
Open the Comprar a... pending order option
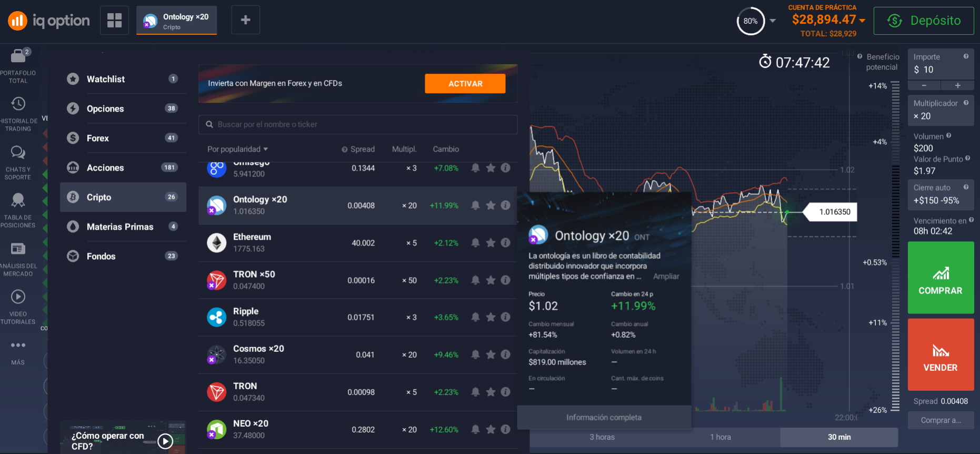pyautogui.click(x=941, y=420)
